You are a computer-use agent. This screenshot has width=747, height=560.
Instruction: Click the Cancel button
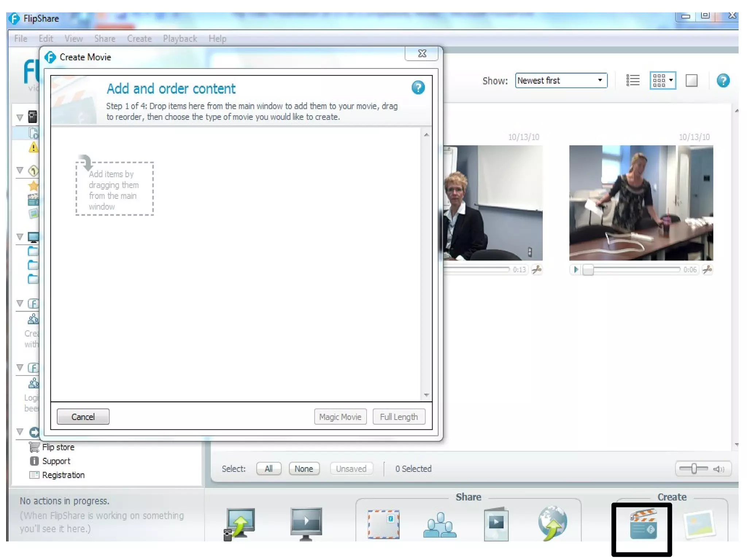point(83,417)
